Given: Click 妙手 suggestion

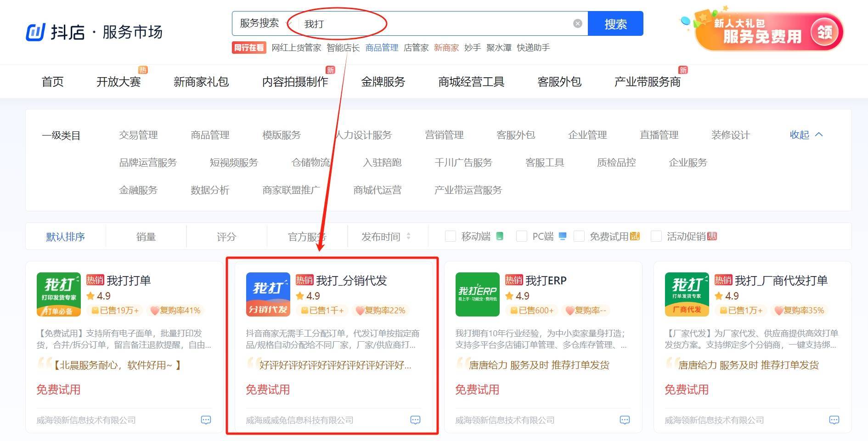Looking at the screenshot, I should click(473, 48).
